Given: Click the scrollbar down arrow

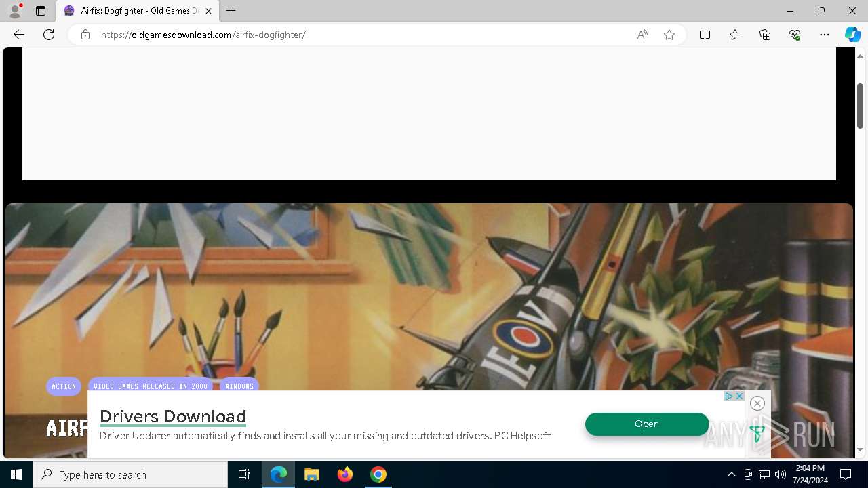Looking at the screenshot, I should click(861, 449).
